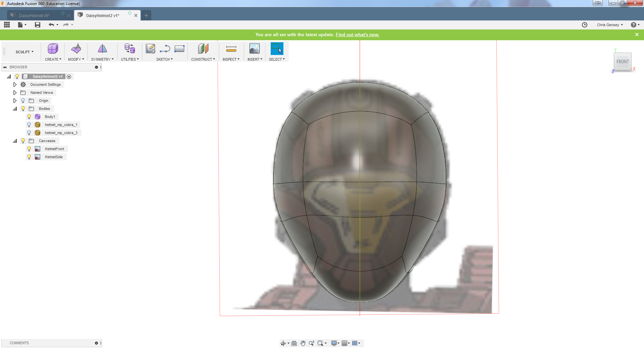Open the Find out what's new link
Image resolution: width=644 pixels, height=362 pixels.
(x=357, y=35)
